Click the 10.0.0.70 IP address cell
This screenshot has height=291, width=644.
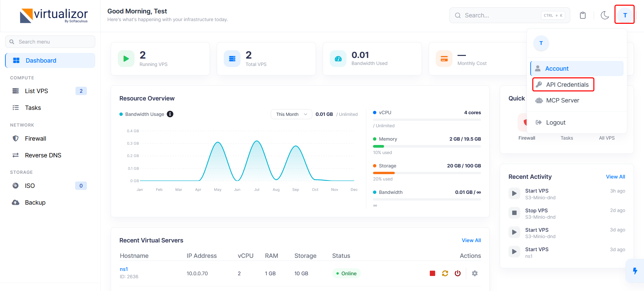(197, 274)
